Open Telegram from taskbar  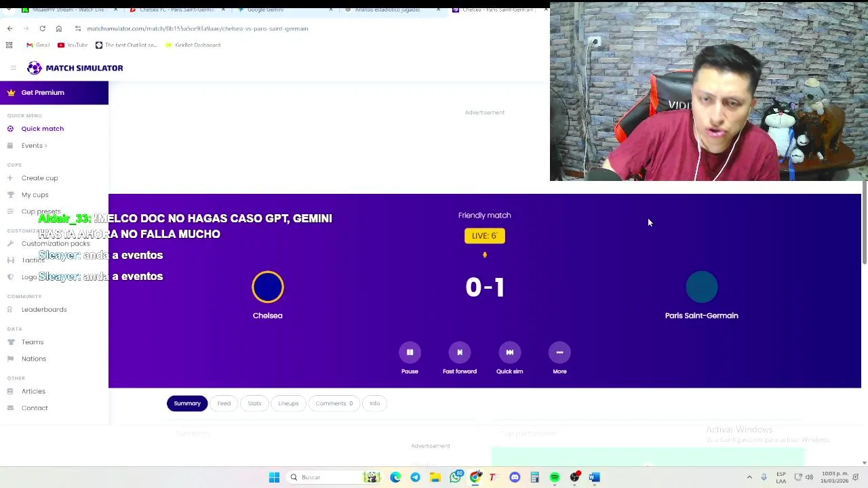pyautogui.click(x=415, y=477)
